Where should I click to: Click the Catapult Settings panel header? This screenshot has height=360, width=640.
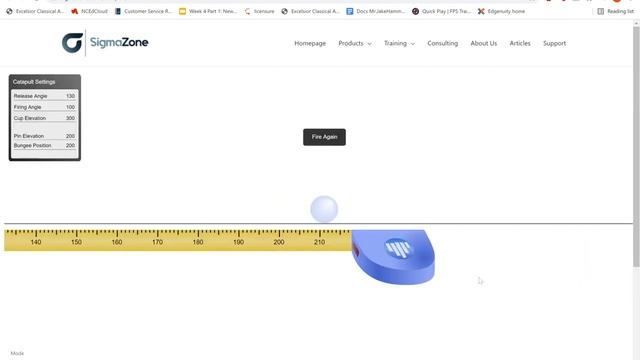click(44, 82)
